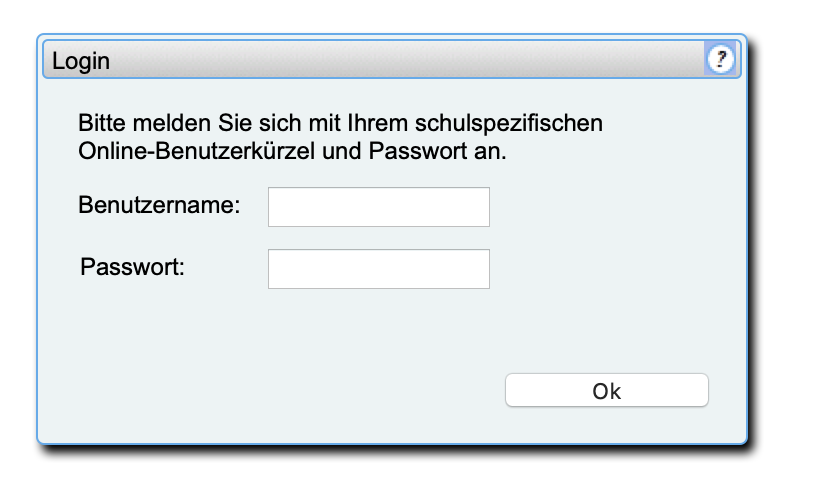
Task: Click the Login dialog title bar
Action: coord(380,61)
